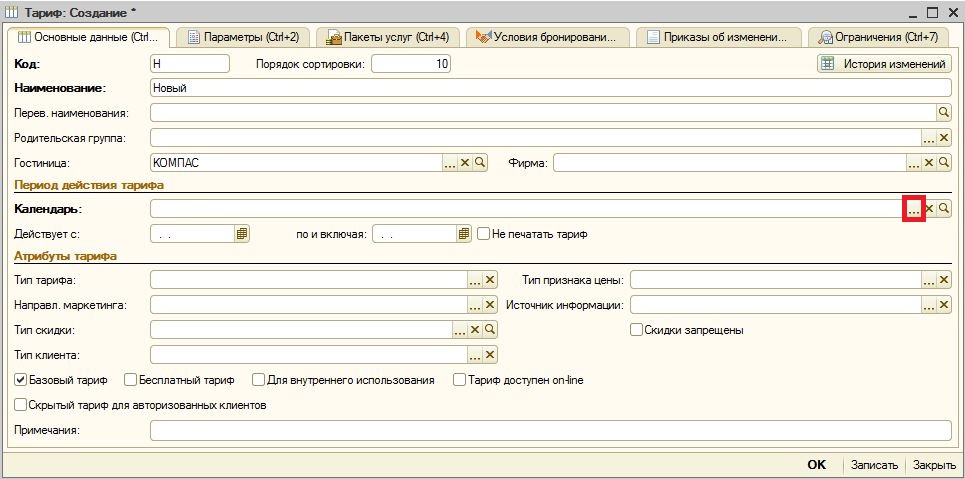Clear the Фирма field
This screenshot has height=479, width=965.
[929, 163]
